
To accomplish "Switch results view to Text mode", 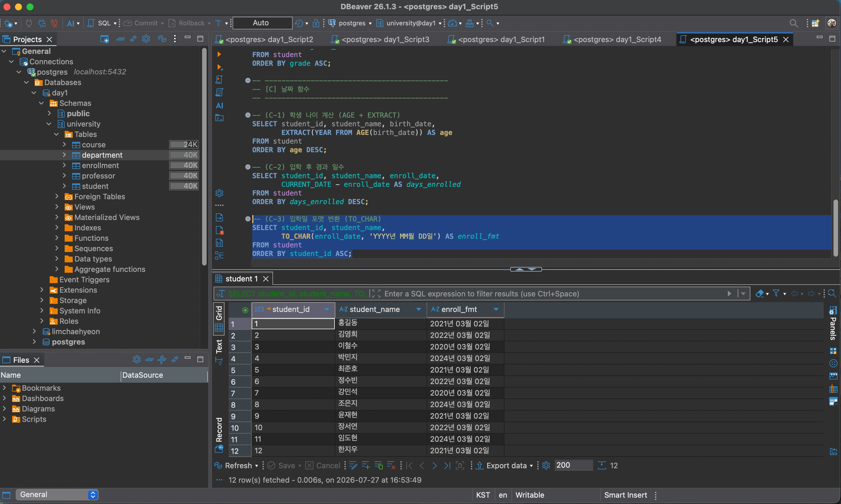I will point(219,352).
